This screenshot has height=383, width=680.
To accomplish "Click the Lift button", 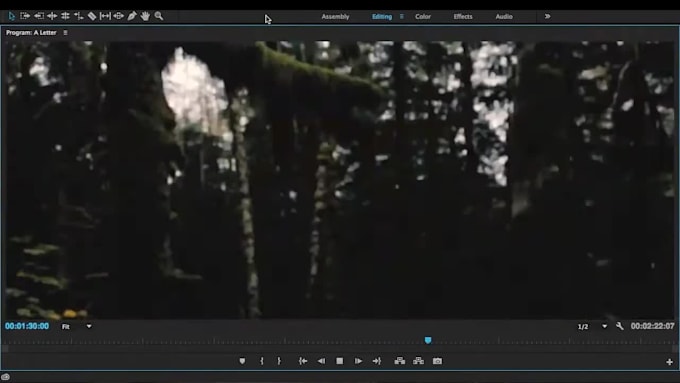I will tap(400, 361).
